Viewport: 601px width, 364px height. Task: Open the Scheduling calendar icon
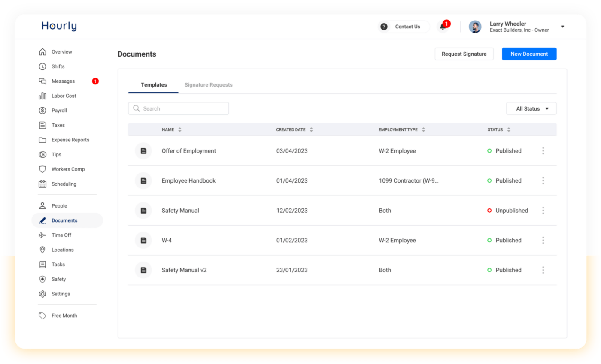(x=42, y=184)
